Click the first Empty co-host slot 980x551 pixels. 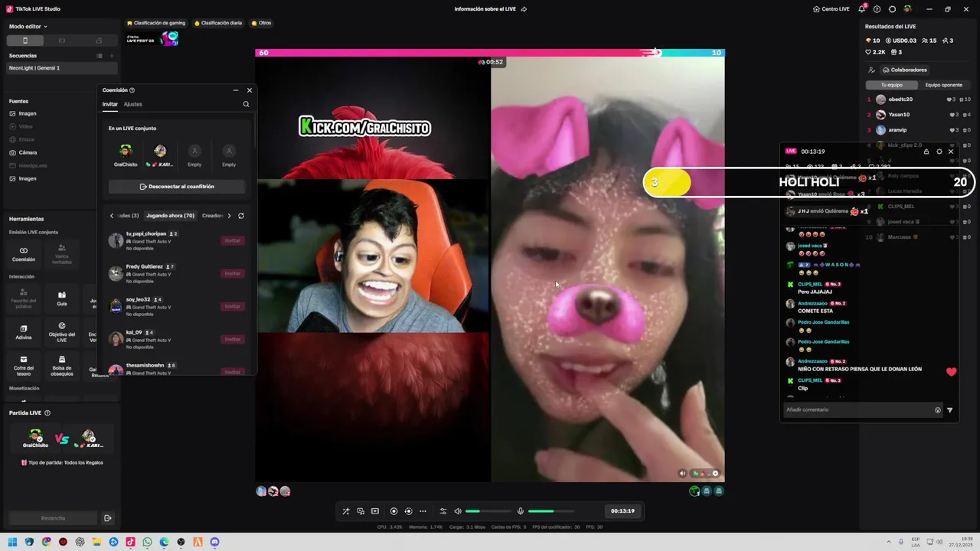(x=194, y=155)
